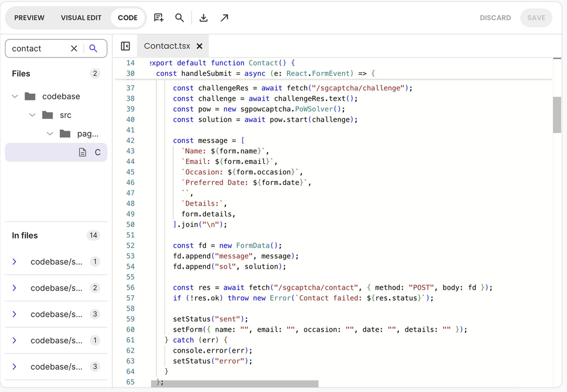This screenshot has width=567, height=392.
Task: Click the Files count badge 2
Action: tap(95, 74)
